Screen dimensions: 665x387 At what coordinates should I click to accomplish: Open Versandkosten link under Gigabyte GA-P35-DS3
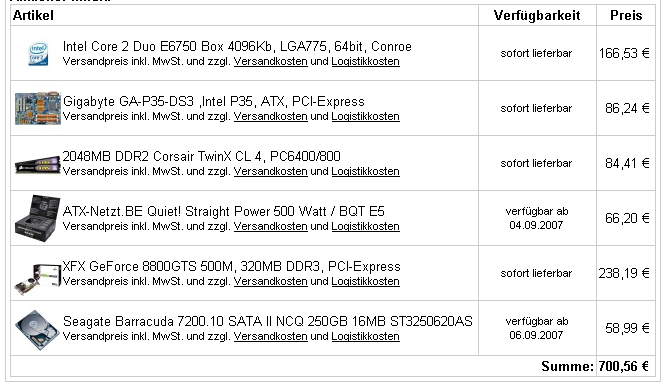pos(271,117)
